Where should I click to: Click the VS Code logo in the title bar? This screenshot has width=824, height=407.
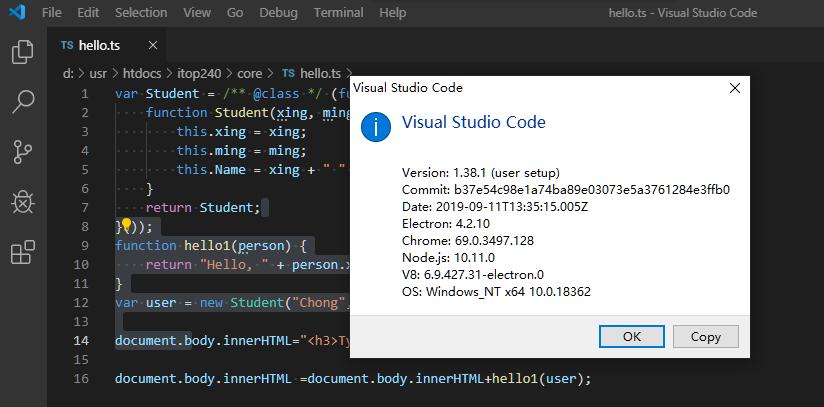[18, 12]
